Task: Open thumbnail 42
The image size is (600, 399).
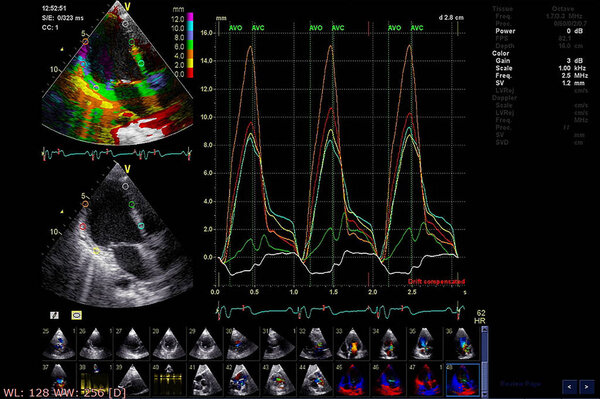Action: tap(242, 379)
